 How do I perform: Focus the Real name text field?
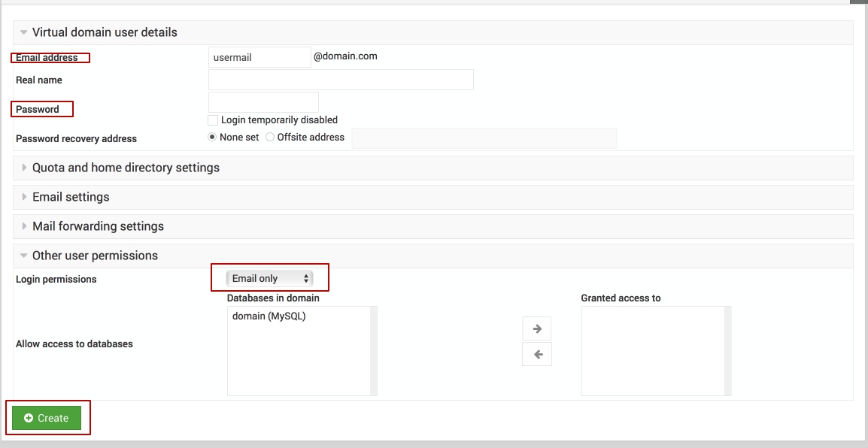pos(341,80)
